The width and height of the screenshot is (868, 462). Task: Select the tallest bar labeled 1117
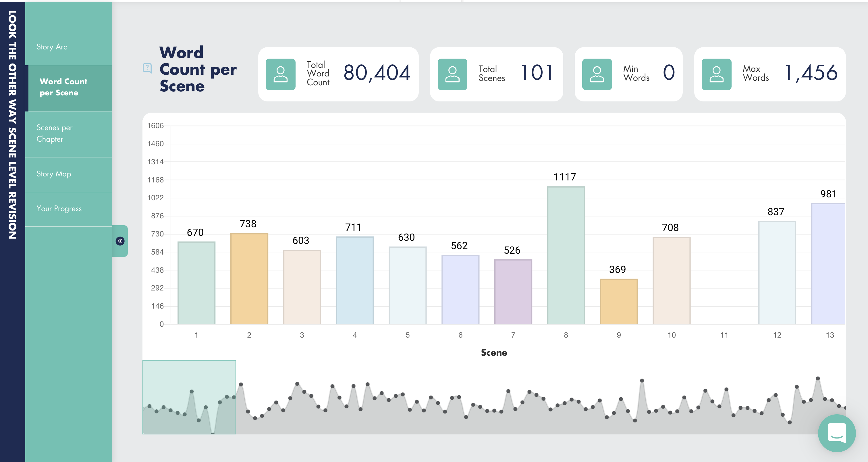(x=566, y=255)
